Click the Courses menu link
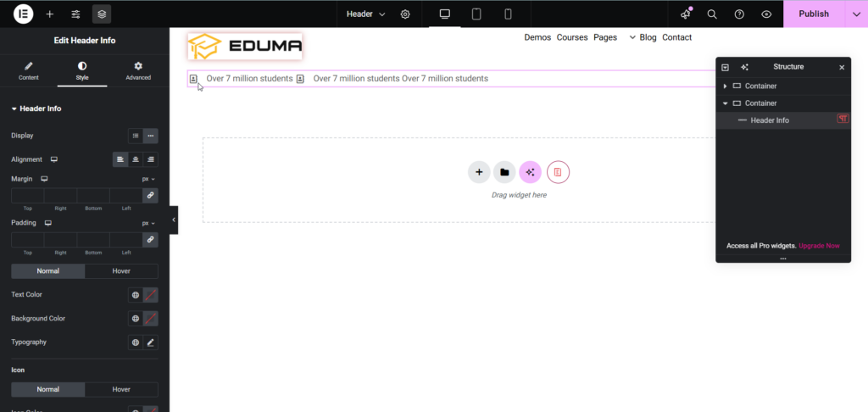This screenshot has width=868, height=412. click(x=572, y=37)
